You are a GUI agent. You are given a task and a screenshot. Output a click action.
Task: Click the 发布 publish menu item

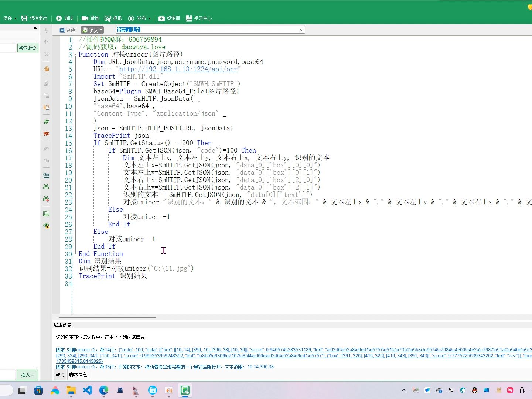pos(138,18)
